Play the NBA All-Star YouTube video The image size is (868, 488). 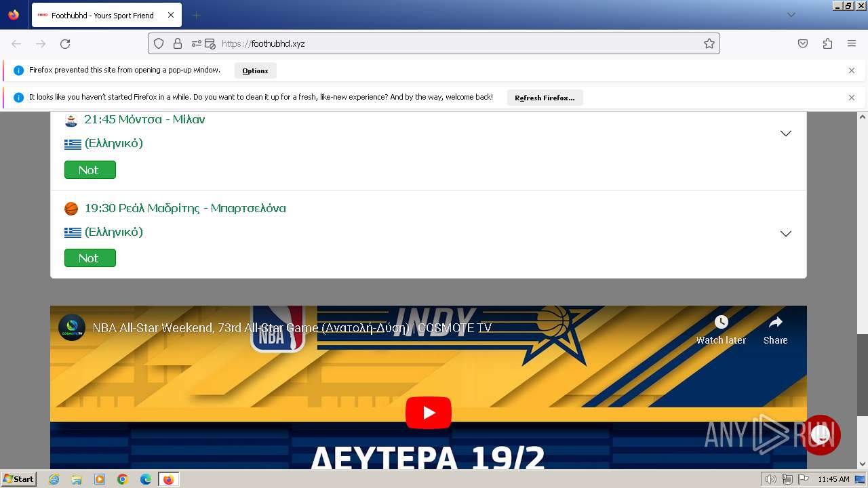click(x=429, y=413)
